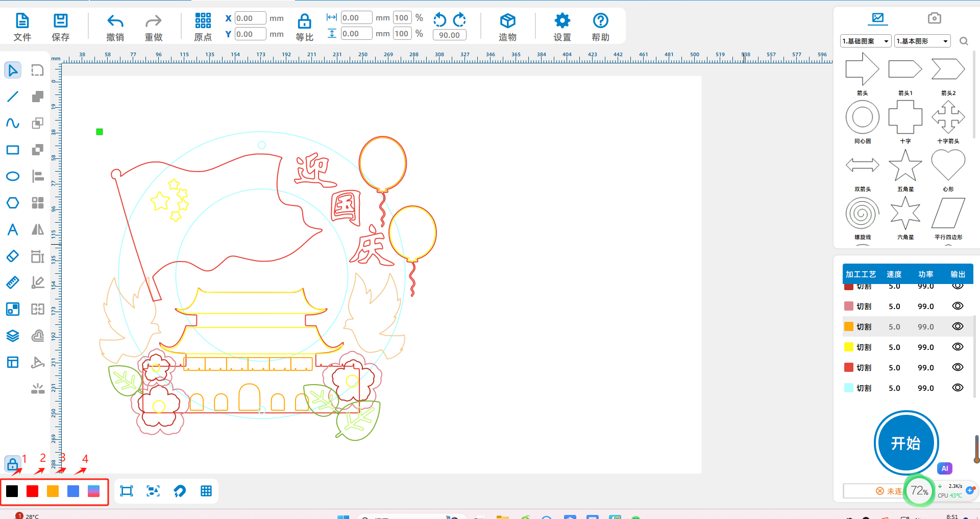Pick the black color swatch
This screenshot has width=980, height=519.
[x=12, y=491]
